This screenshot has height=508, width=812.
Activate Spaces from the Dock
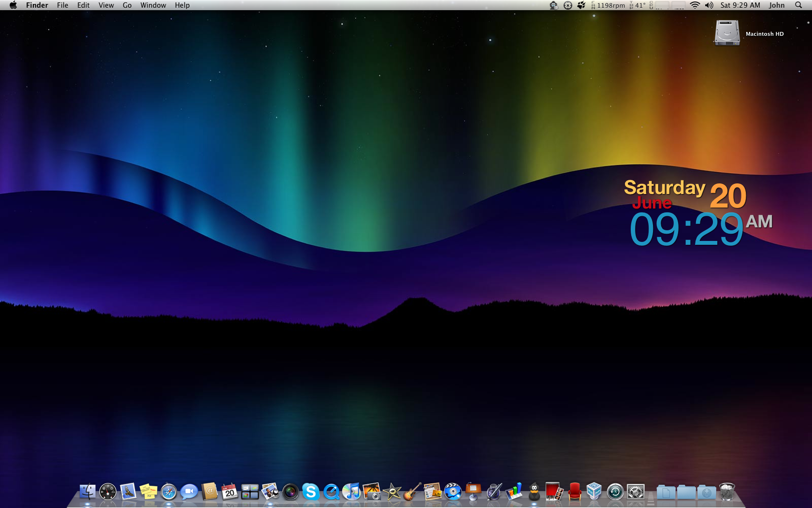tap(250, 492)
